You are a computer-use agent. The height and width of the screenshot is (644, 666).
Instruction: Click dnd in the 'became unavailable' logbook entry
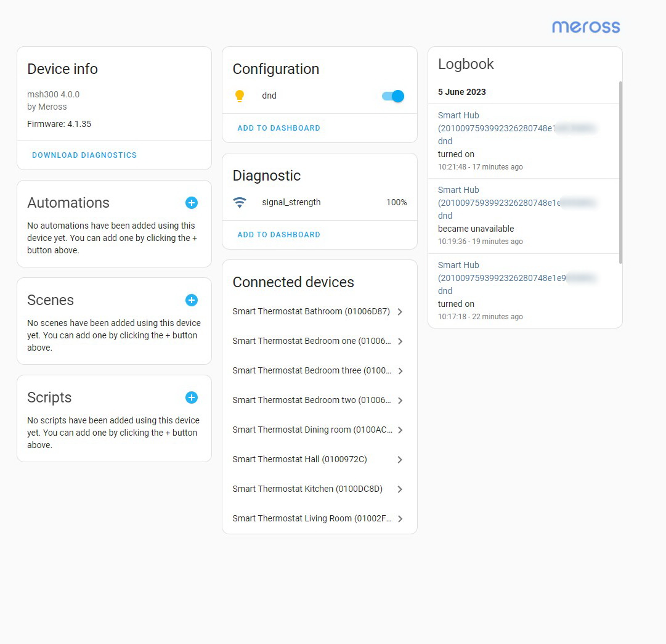coord(445,216)
